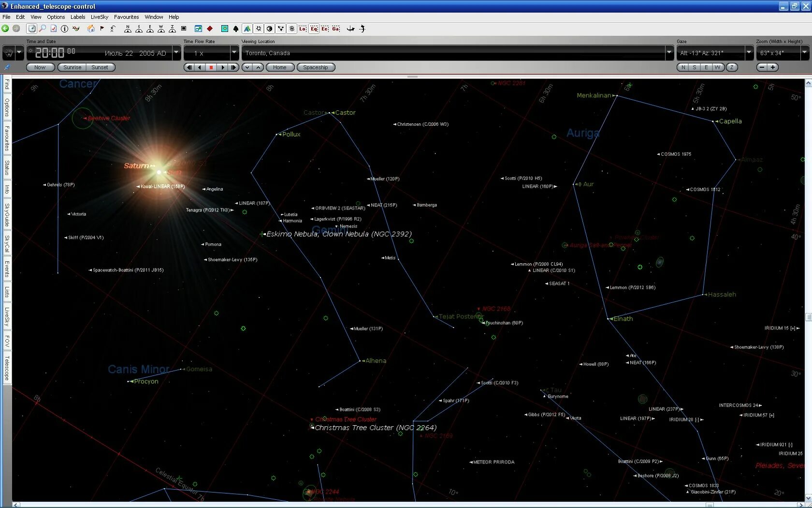Click the black spade tree icon
This screenshot has width=812, height=508.
click(236, 29)
